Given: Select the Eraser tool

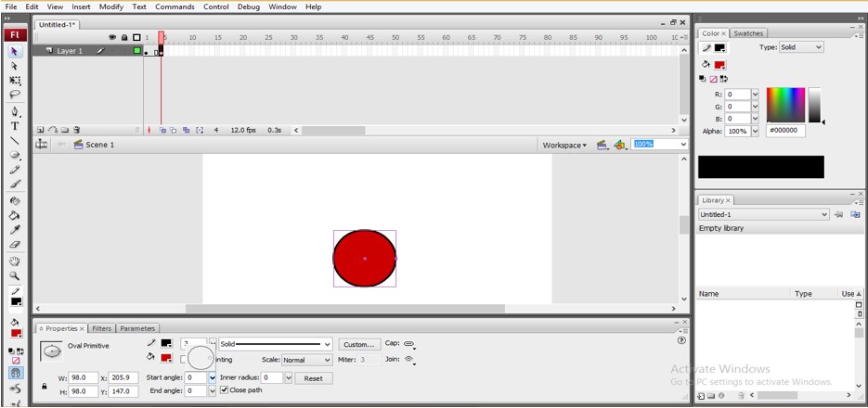Looking at the screenshot, I should pos(15,245).
